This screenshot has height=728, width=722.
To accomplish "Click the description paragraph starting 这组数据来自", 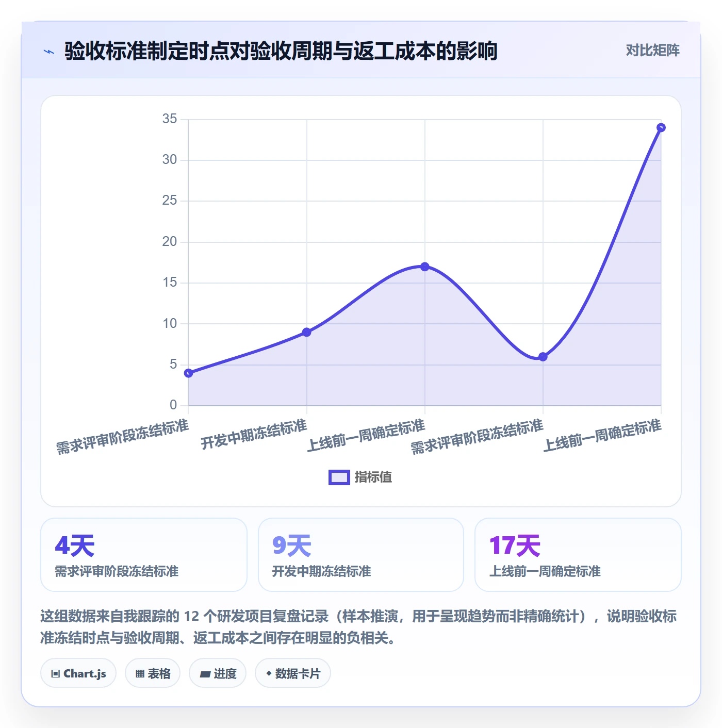I will coord(358,627).
